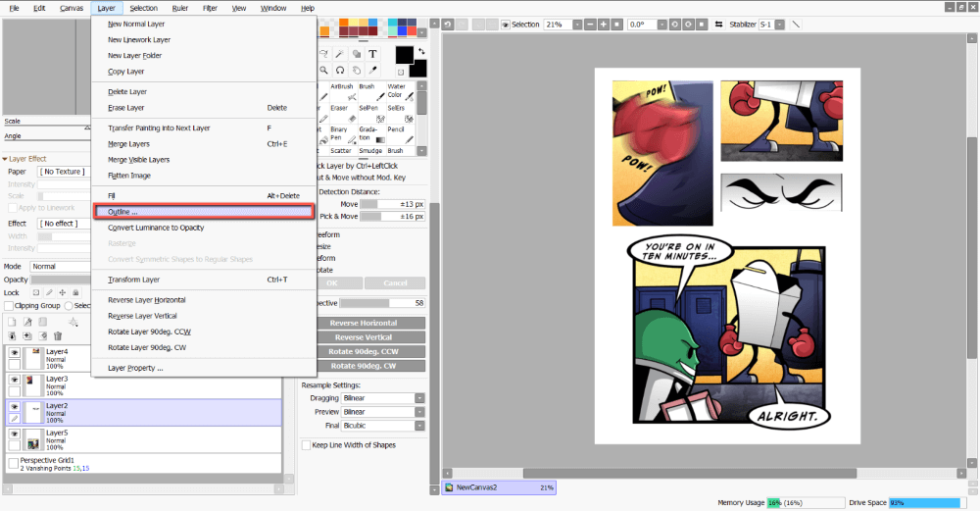Viewport: 980px width, 511px height.
Task: Adjust the Perspective slider
Action: [382, 303]
